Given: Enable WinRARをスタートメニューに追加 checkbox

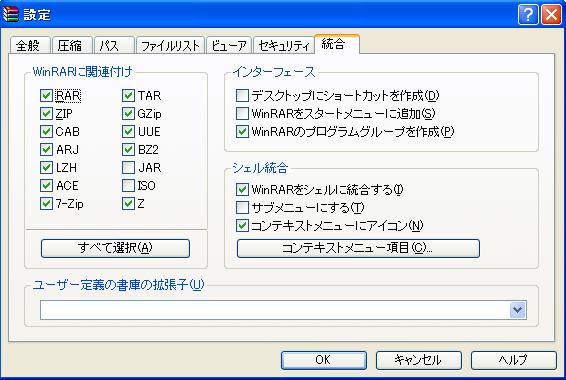Looking at the screenshot, I should [x=242, y=114].
